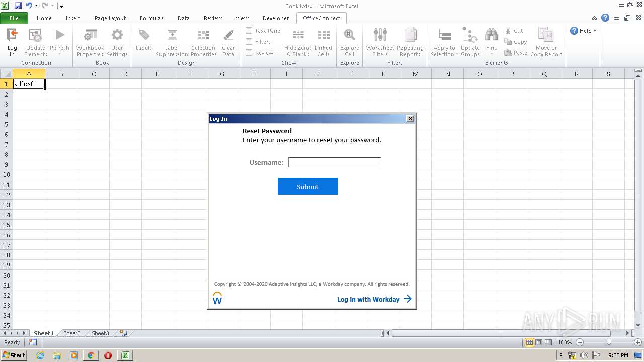The image size is (644, 362).
Task: Click the Insert Worksheet tab button
Action: click(x=123, y=333)
